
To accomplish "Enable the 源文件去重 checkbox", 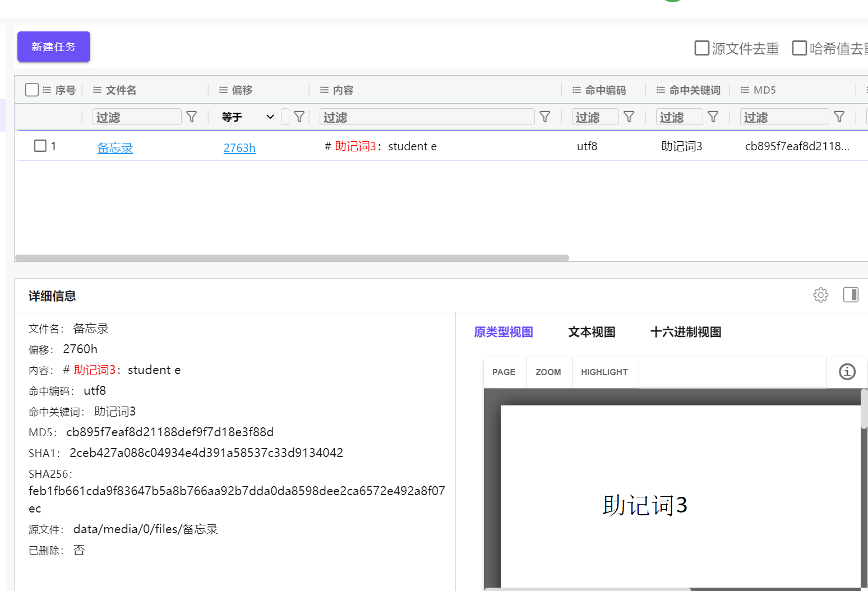I will (701, 48).
